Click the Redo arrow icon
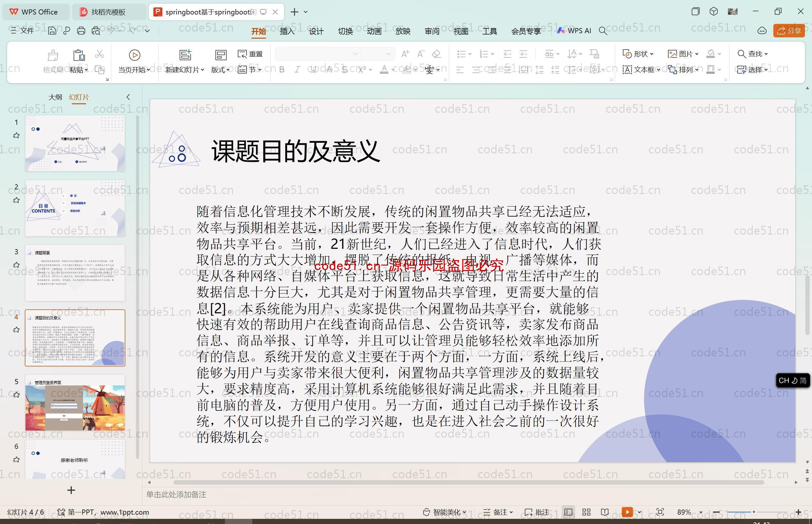The height and width of the screenshot is (524, 812). (x=133, y=31)
